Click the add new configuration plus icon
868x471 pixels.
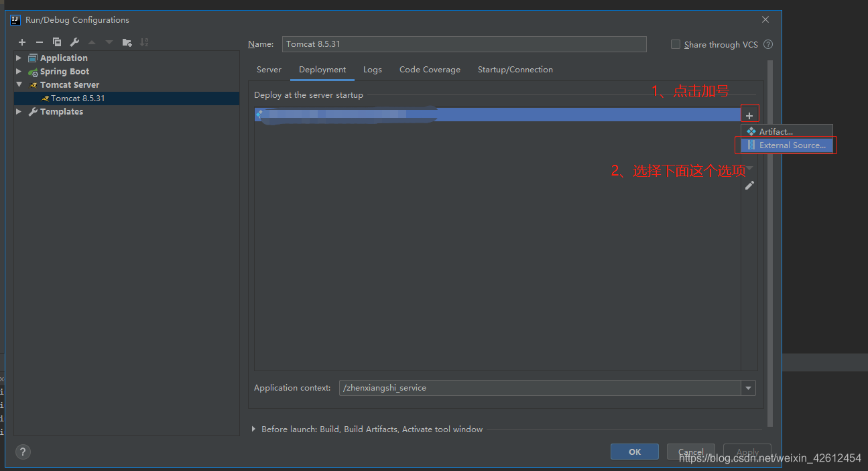click(x=22, y=42)
